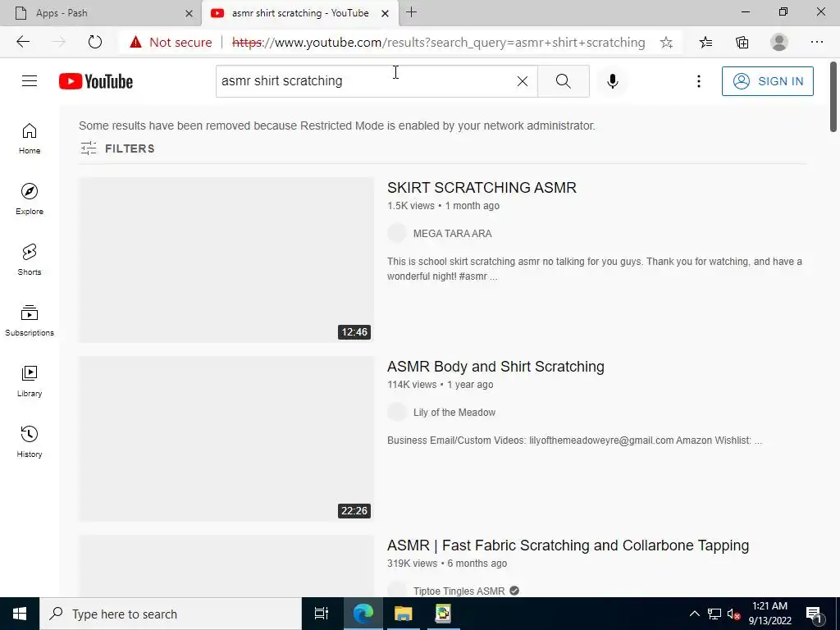The width and height of the screenshot is (840, 630).
Task: Go to Home in sidebar
Action: (30, 138)
